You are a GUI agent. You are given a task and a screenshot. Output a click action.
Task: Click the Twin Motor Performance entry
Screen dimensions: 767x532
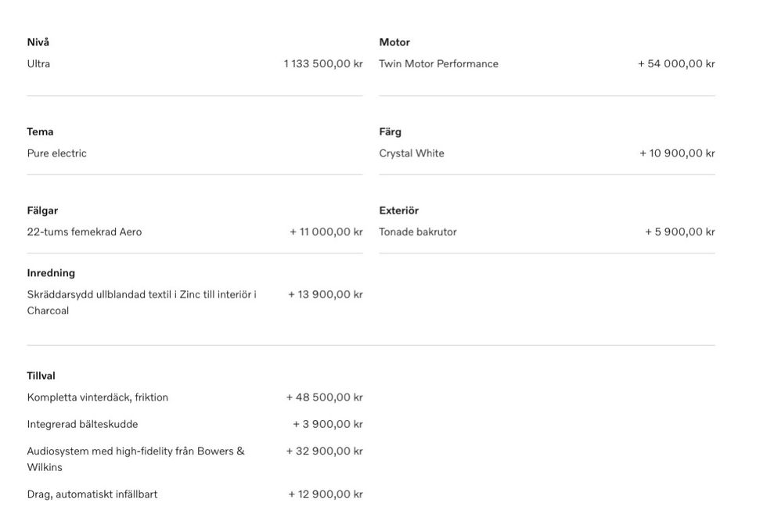[x=438, y=64]
